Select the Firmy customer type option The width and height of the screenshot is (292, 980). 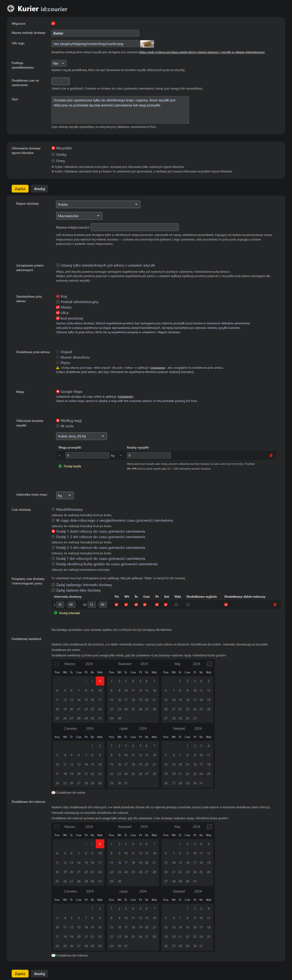(53, 161)
